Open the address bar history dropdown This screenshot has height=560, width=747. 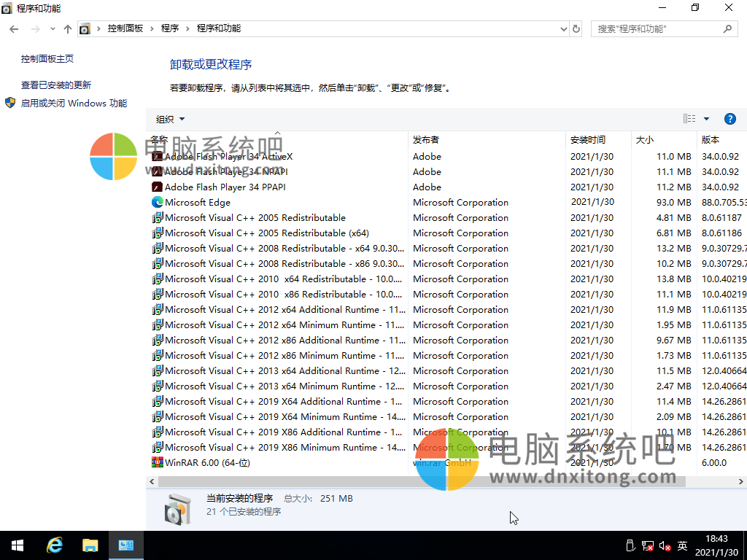[x=564, y=30]
